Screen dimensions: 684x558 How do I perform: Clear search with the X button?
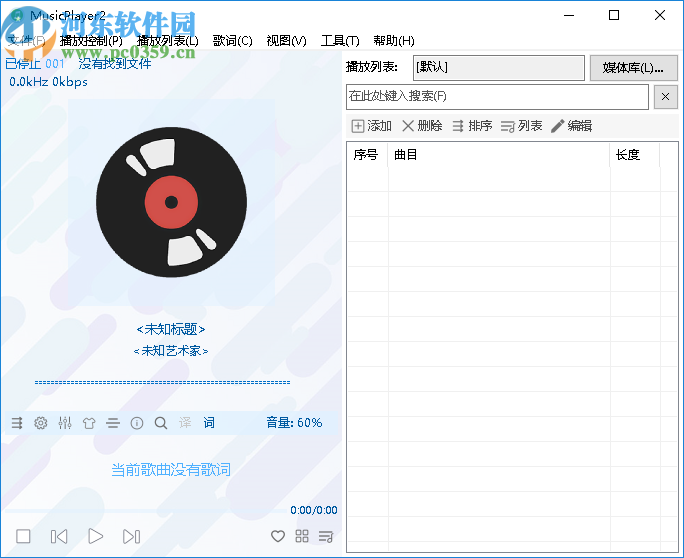click(x=665, y=96)
